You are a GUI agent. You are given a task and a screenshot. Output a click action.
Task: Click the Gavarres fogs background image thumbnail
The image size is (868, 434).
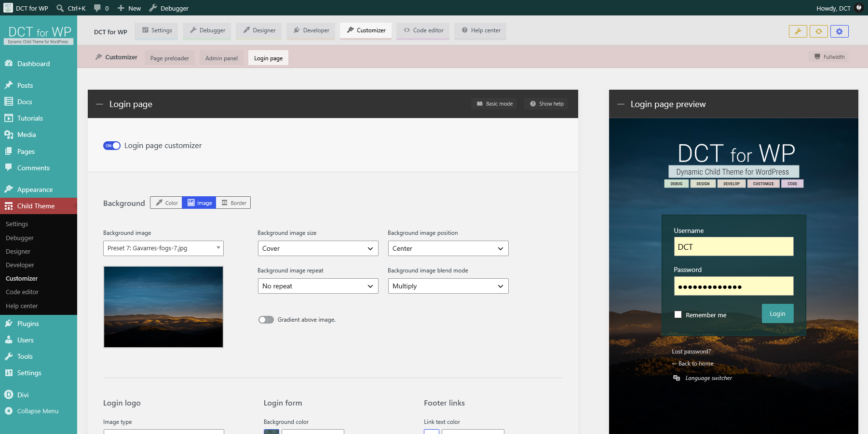pos(163,307)
